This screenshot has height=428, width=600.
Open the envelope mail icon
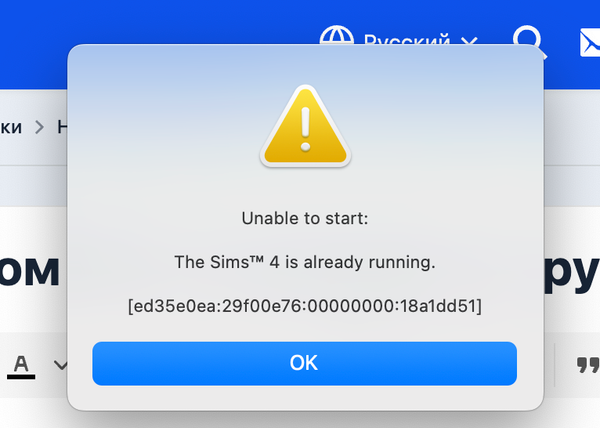[588, 42]
